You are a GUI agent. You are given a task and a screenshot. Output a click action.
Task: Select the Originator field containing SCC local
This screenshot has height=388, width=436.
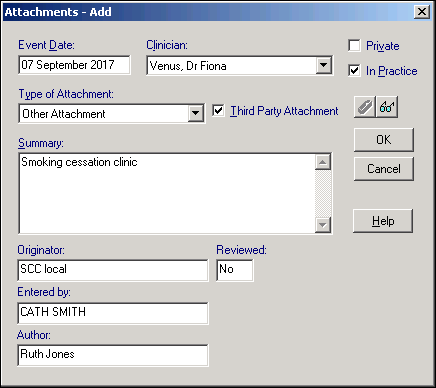pos(113,270)
